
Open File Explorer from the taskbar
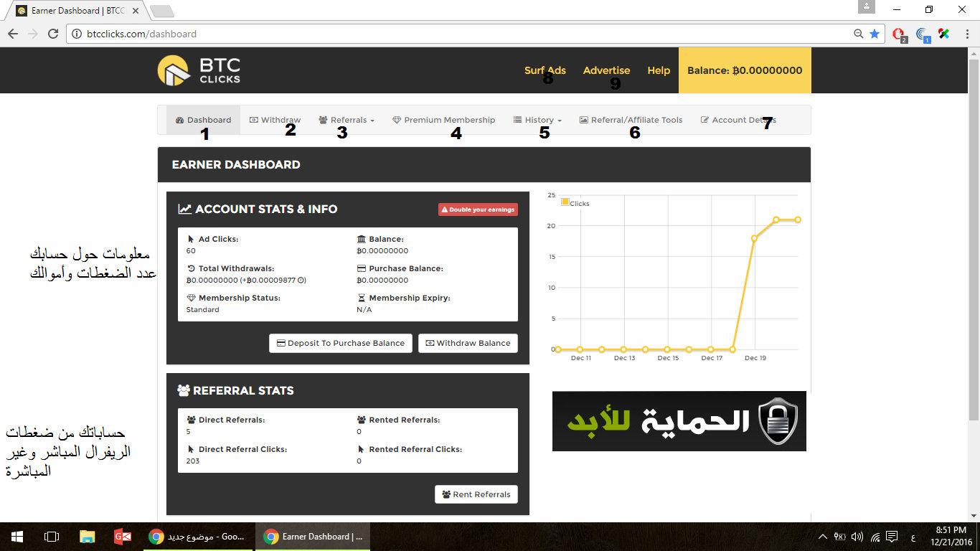87,537
